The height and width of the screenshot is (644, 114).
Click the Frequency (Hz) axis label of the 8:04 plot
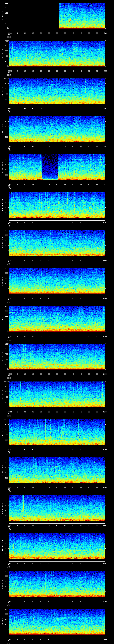coord(3,16)
